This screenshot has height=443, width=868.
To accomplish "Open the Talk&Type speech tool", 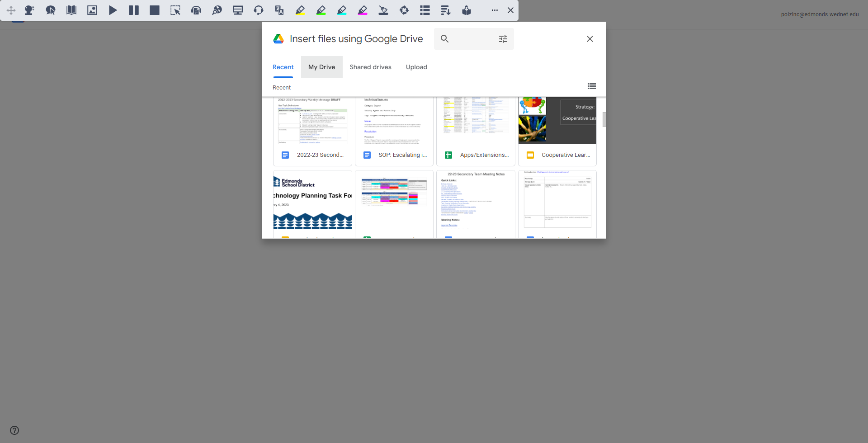I will coord(29,10).
